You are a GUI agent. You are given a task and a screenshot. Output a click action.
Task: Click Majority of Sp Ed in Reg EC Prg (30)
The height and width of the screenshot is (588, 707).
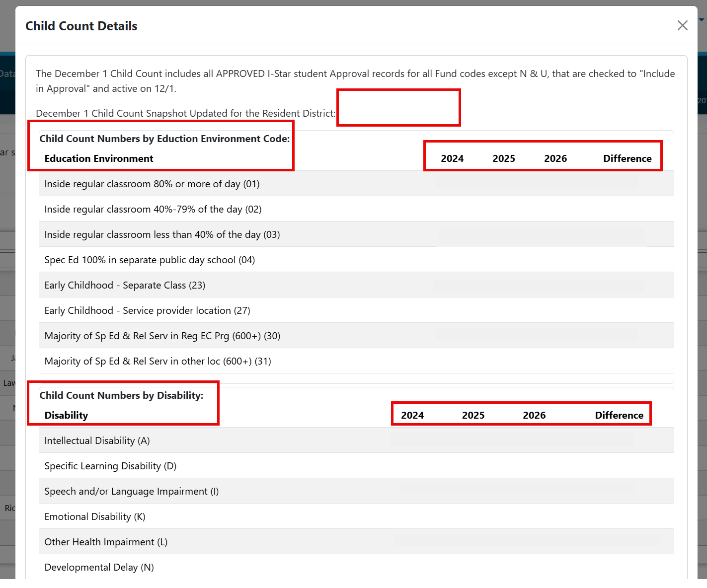click(162, 336)
